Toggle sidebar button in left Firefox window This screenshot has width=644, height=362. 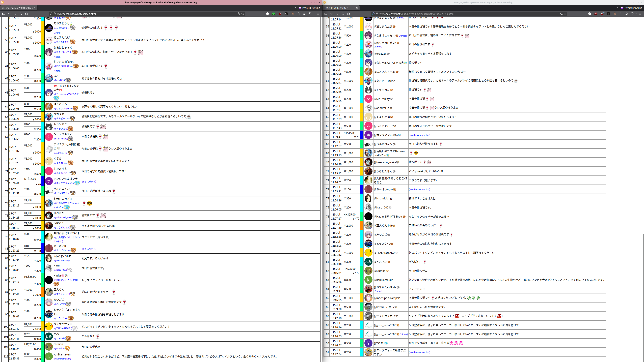4,14
